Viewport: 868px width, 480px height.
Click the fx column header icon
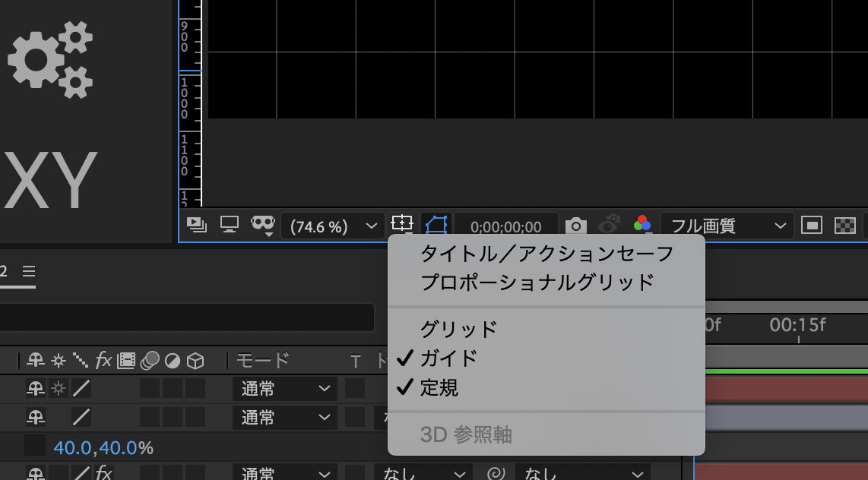[103, 362]
